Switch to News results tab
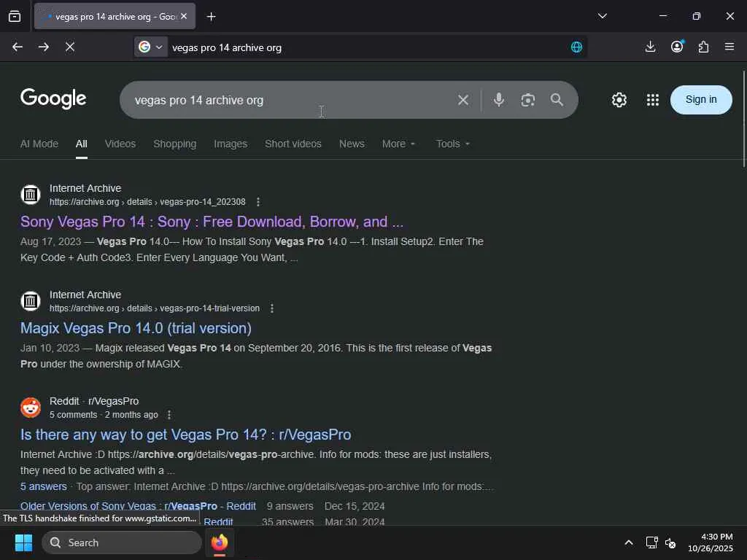The height and width of the screenshot is (560, 747). click(352, 144)
